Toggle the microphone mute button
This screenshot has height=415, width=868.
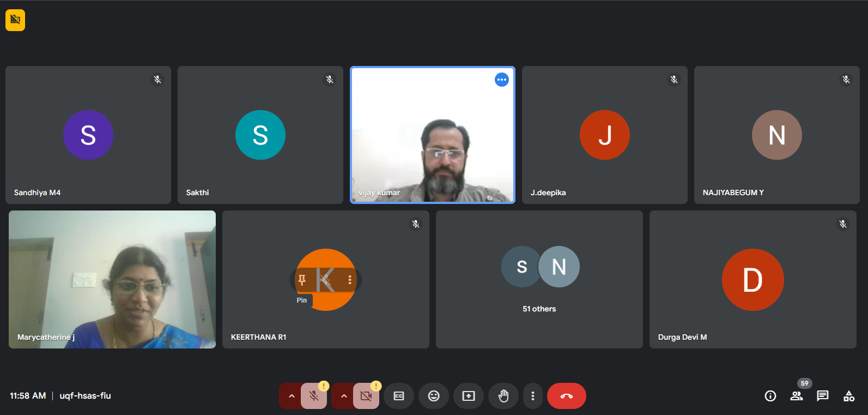click(314, 396)
